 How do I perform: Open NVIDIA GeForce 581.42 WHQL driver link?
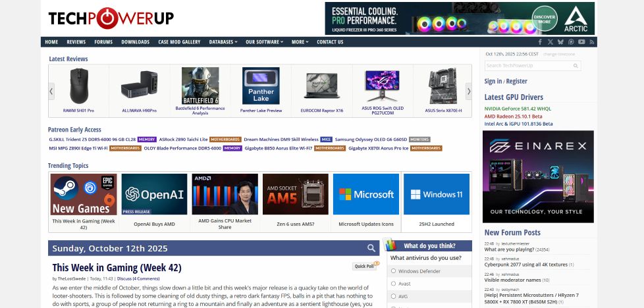[x=518, y=108]
